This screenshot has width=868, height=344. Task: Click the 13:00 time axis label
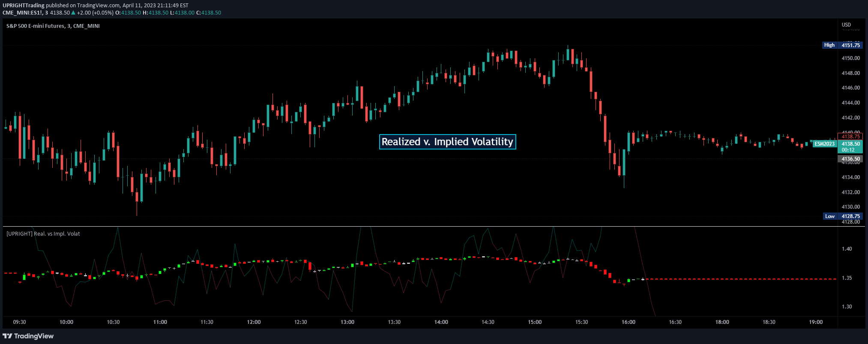pyautogui.click(x=347, y=322)
